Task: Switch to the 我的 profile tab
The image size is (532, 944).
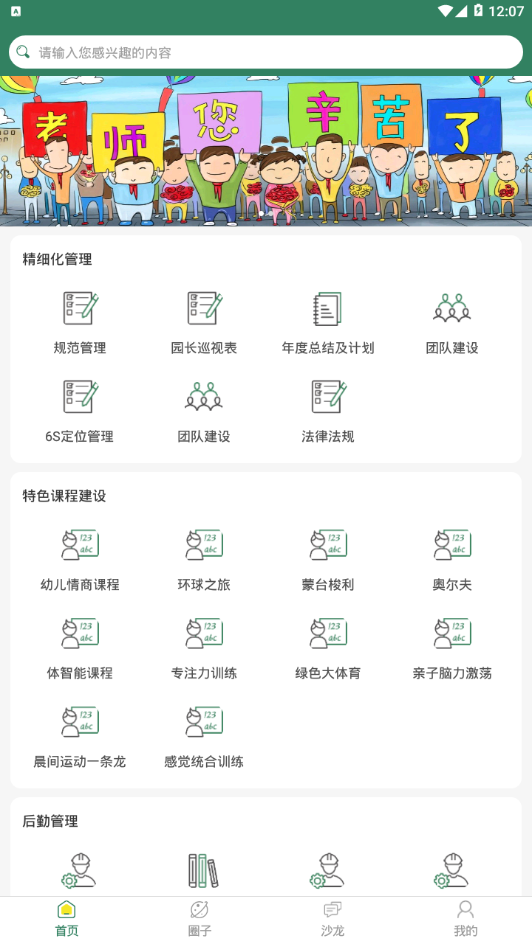Action: (x=465, y=919)
